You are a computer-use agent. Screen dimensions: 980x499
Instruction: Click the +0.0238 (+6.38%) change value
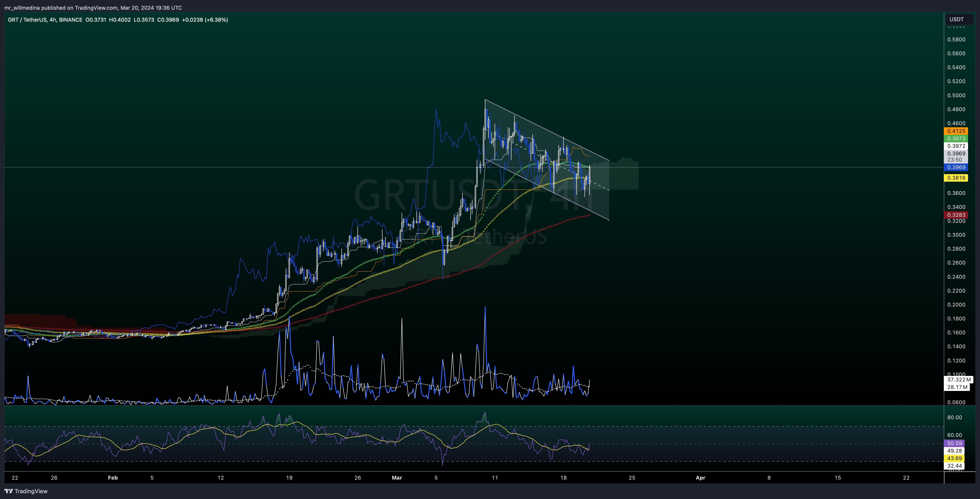pyautogui.click(x=205, y=20)
